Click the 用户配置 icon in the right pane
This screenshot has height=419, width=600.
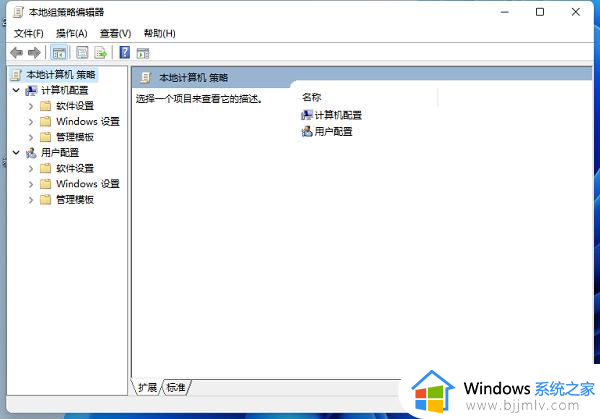point(307,132)
